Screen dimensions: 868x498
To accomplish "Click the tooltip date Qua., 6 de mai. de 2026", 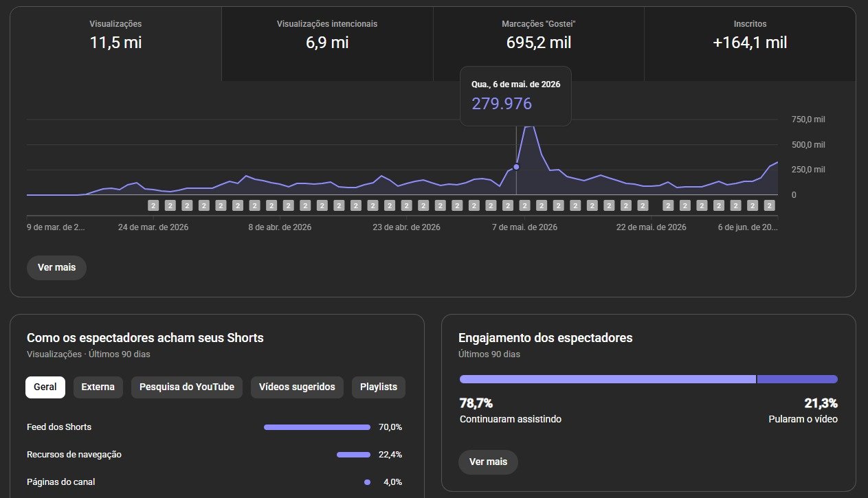I will (x=515, y=84).
